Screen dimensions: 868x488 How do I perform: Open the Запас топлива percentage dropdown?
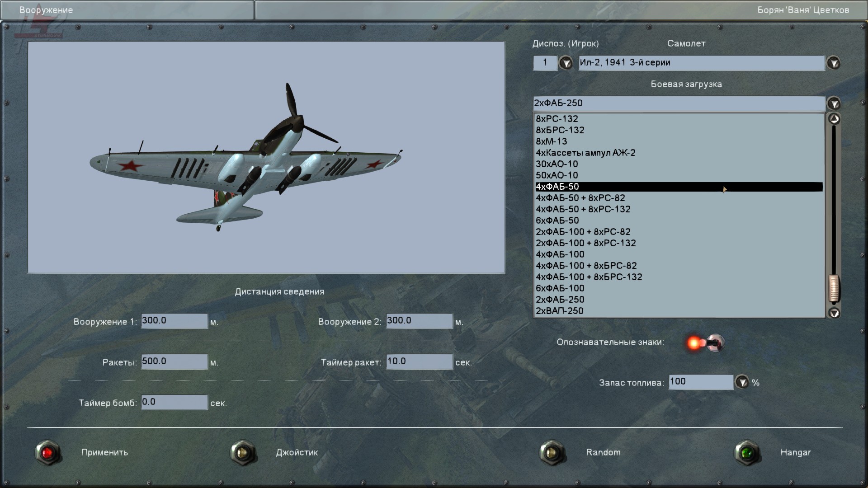[742, 382]
